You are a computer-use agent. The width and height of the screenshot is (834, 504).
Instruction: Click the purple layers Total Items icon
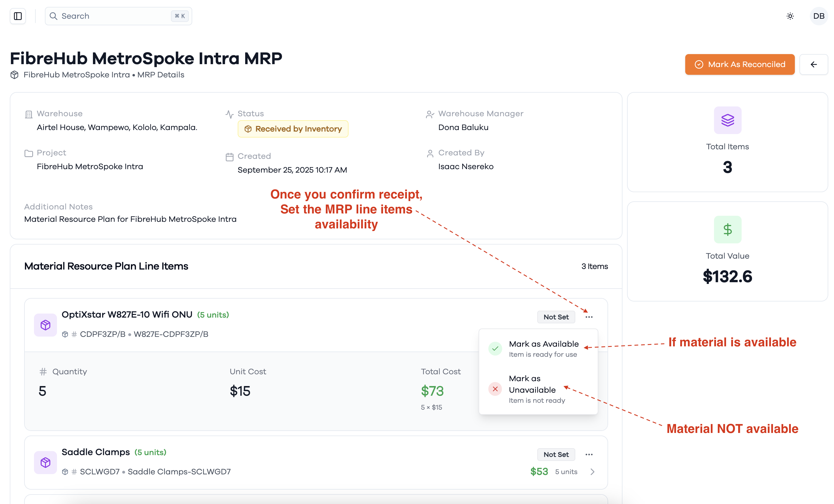coord(728,120)
